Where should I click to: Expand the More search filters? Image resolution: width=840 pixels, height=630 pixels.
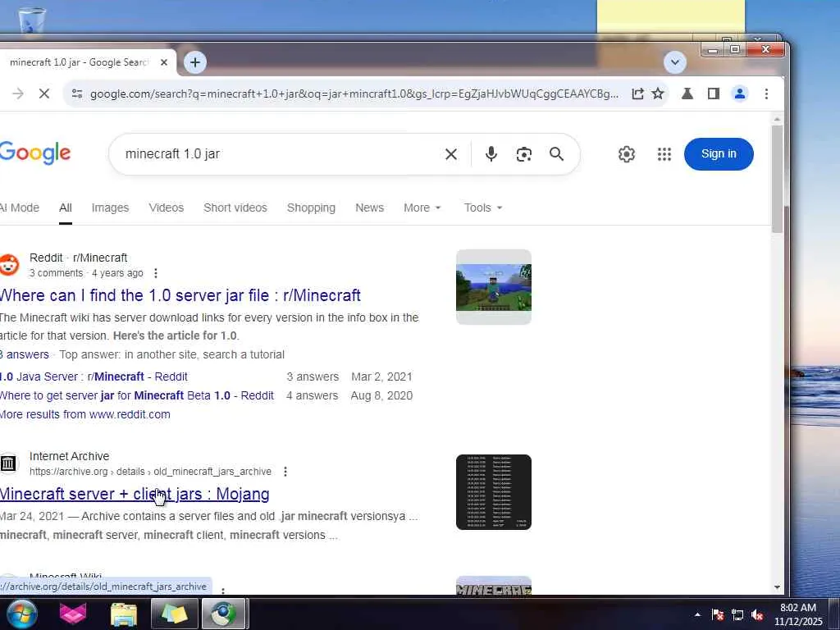pyautogui.click(x=422, y=208)
